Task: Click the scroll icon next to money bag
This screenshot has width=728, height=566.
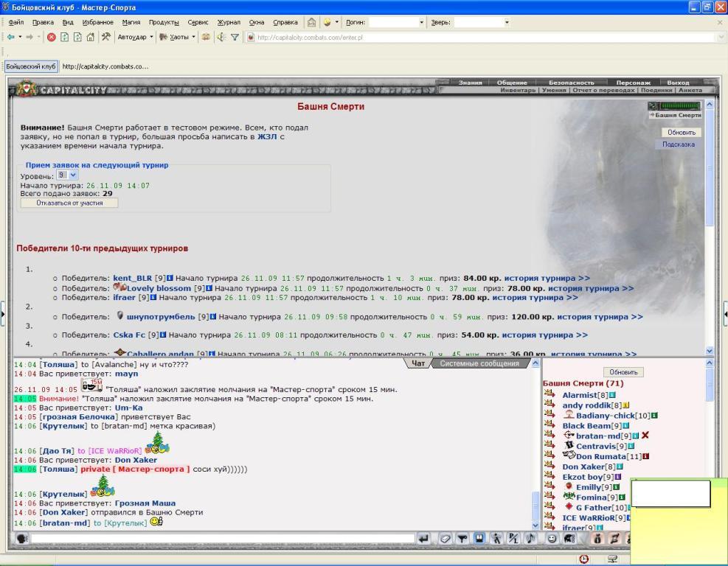Action: (x=614, y=539)
